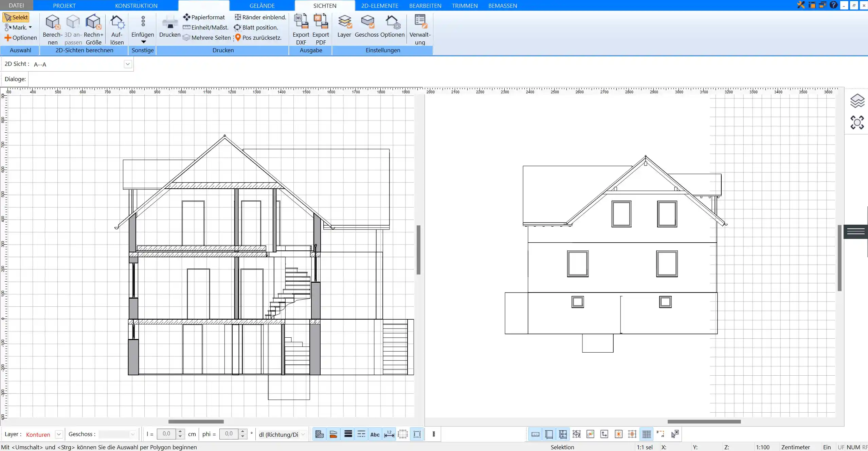This screenshot has height=451, width=868.
Task: Open the 2D Sicht dropdown
Action: (x=128, y=64)
